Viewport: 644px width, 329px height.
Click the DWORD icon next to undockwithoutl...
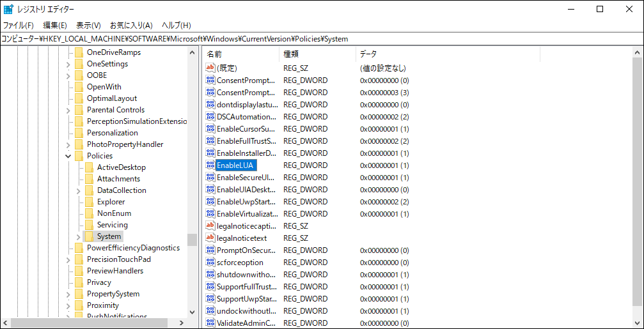210,310
